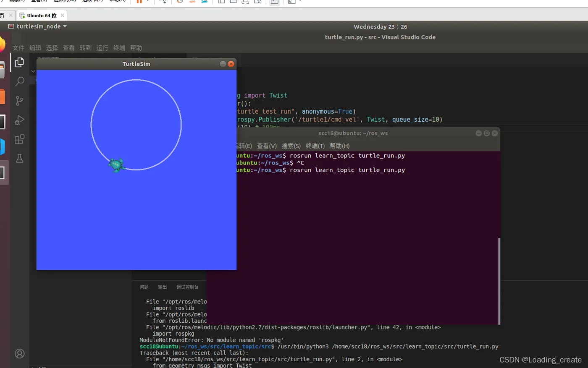588x368 pixels.
Task: Click the scc18@ubuntu: ~/ros_ws terminal title bar
Action: point(353,133)
